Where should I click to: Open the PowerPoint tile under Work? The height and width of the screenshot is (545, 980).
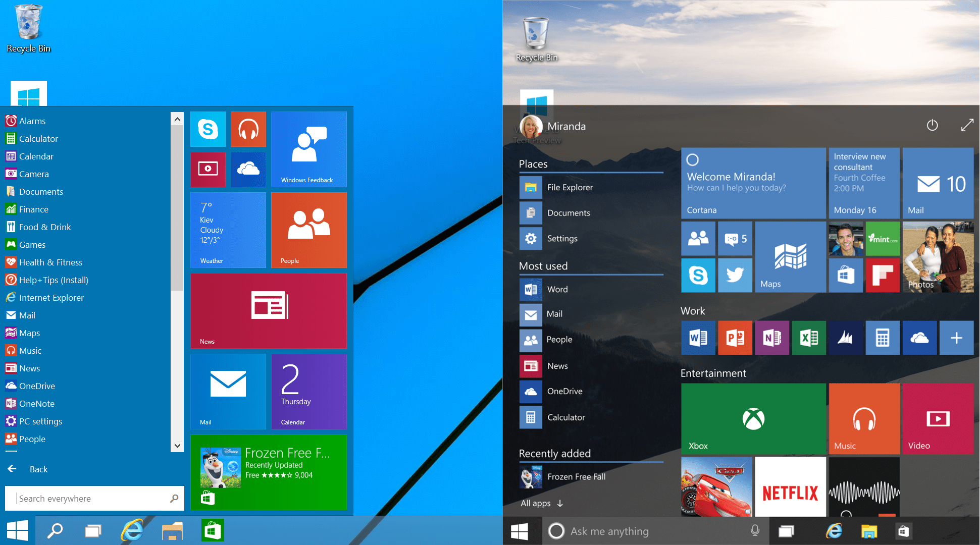(735, 338)
